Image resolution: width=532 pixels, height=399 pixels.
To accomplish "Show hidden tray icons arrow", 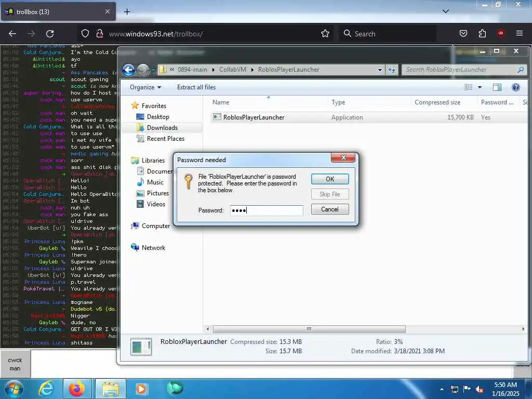I will (442, 389).
